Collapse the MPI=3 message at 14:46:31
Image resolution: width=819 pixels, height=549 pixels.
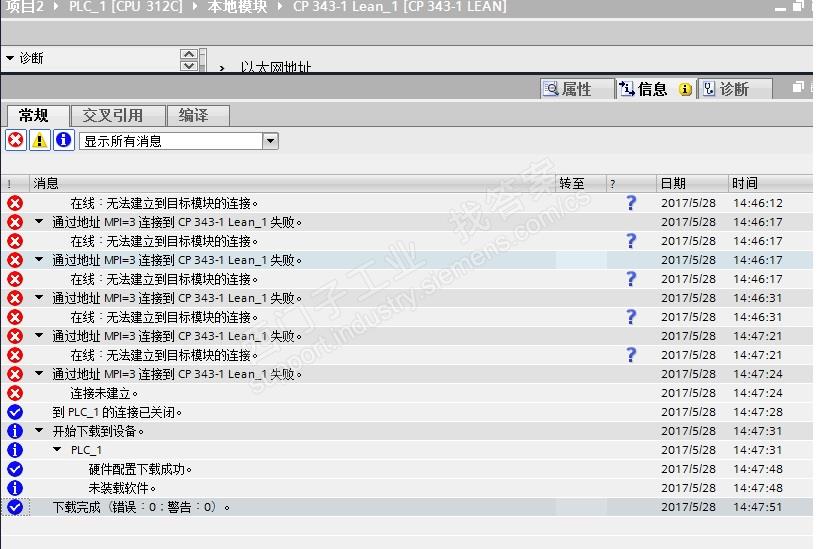(x=39, y=297)
